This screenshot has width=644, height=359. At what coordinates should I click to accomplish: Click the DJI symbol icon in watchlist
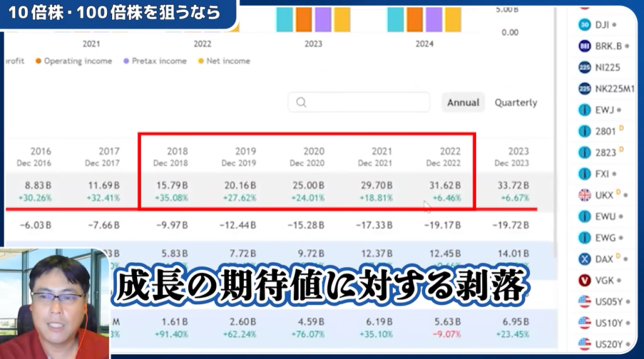[x=584, y=25]
